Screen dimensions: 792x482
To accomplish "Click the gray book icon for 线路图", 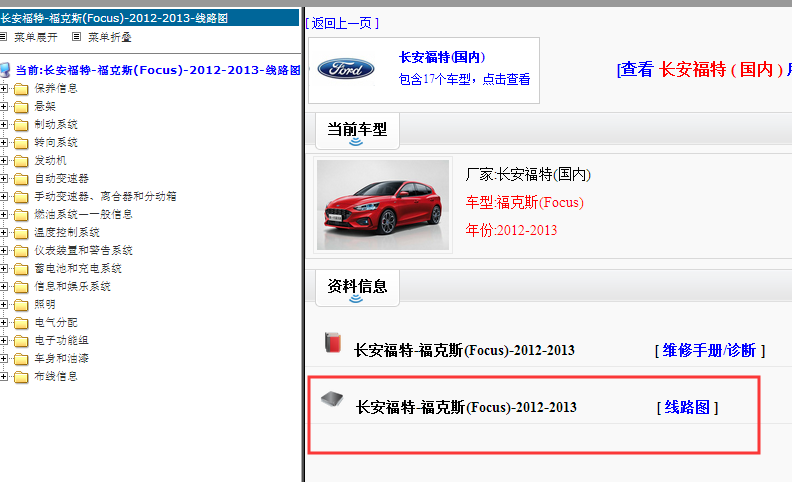I will click(x=332, y=399).
